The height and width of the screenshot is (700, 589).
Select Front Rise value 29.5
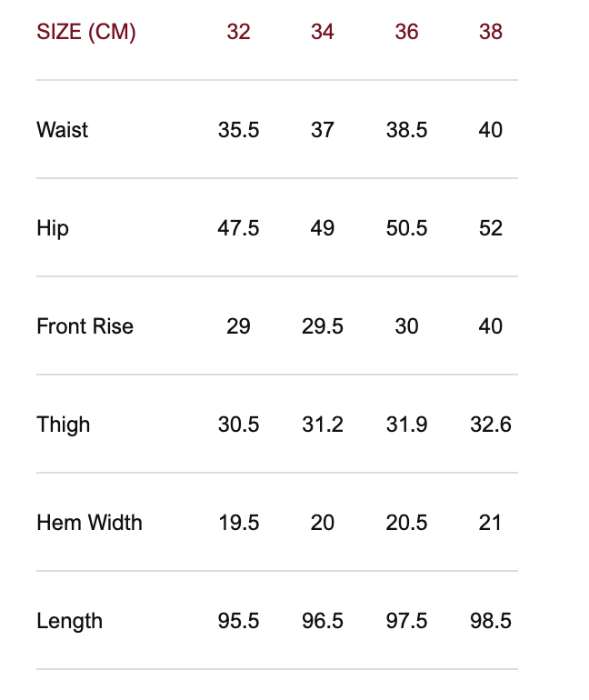tap(323, 326)
